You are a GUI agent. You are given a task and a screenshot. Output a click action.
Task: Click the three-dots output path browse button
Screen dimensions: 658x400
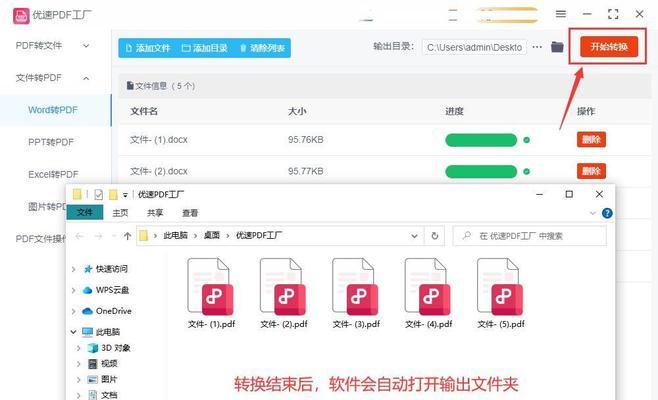(537, 47)
